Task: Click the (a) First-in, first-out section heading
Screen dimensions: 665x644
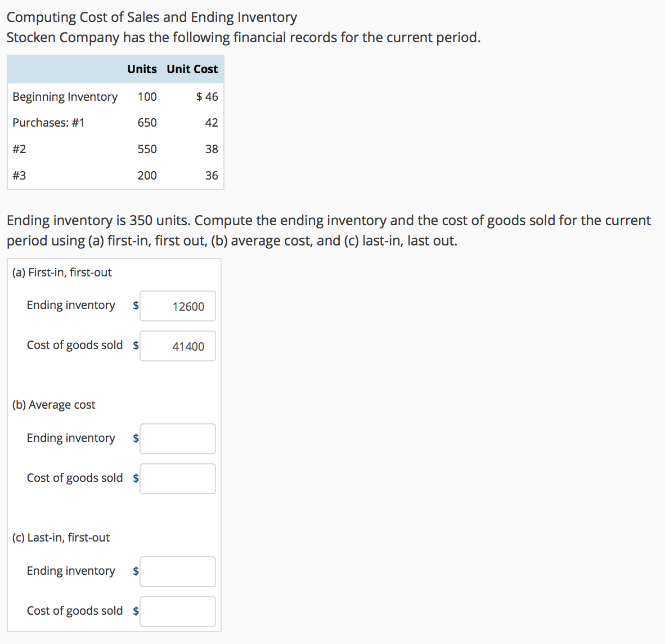Action: pyautogui.click(x=62, y=272)
